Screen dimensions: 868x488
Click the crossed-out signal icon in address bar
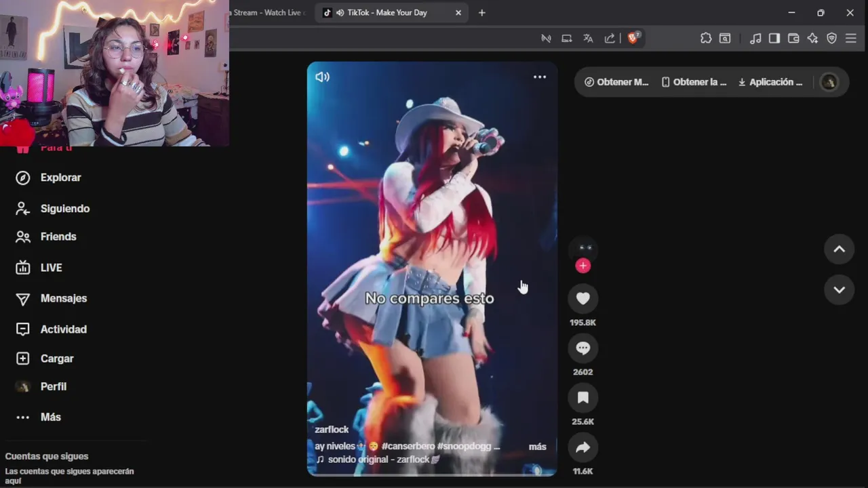(x=546, y=39)
